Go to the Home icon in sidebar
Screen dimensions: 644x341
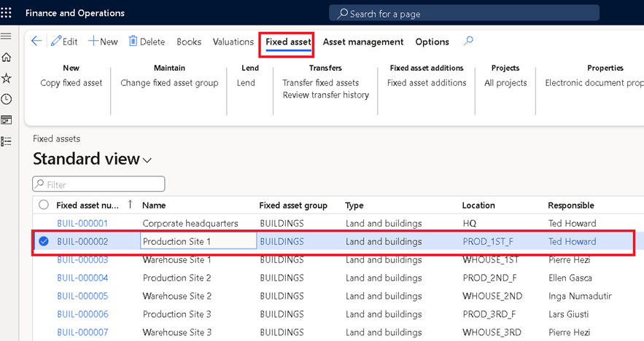coord(7,58)
